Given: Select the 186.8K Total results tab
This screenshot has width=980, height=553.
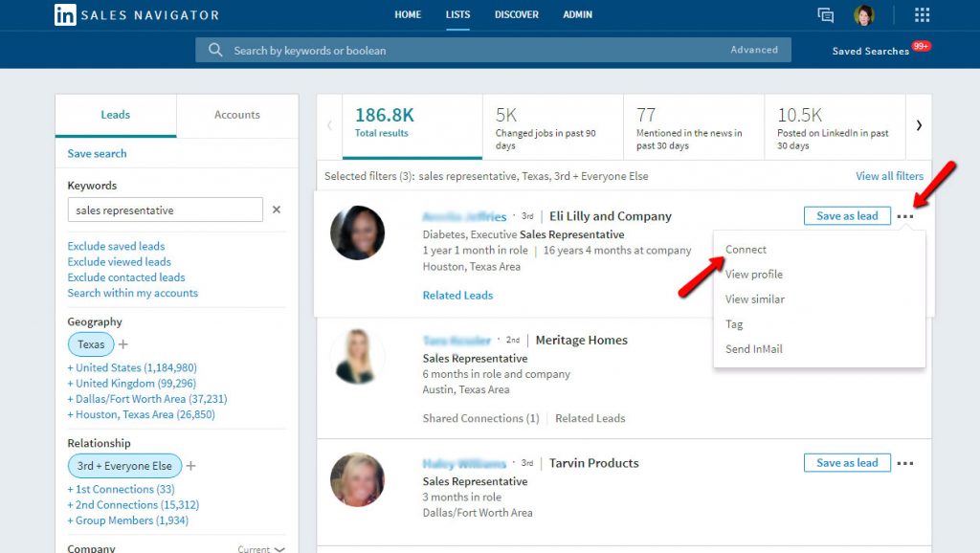Looking at the screenshot, I should click(x=412, y=125).
